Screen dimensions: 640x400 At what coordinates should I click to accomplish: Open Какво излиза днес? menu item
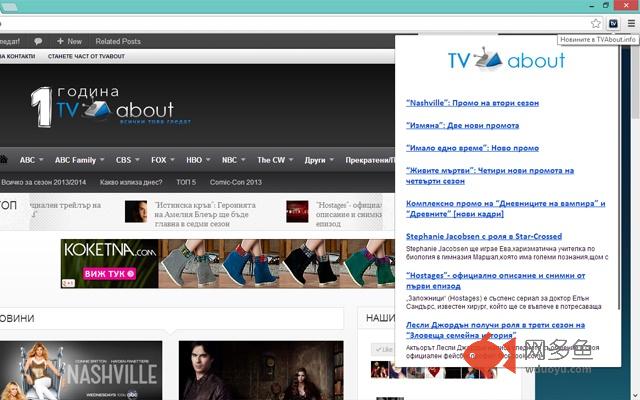tap(131, 182)
